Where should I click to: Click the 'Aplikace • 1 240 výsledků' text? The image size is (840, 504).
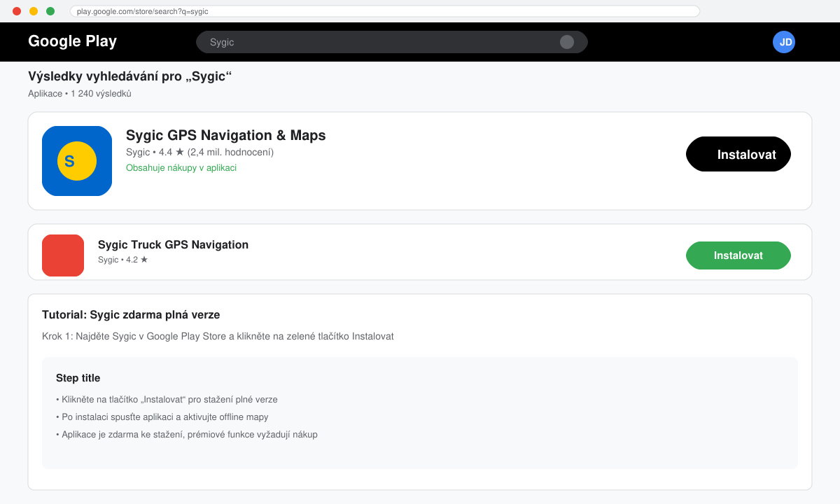click(x=80, y=94)
